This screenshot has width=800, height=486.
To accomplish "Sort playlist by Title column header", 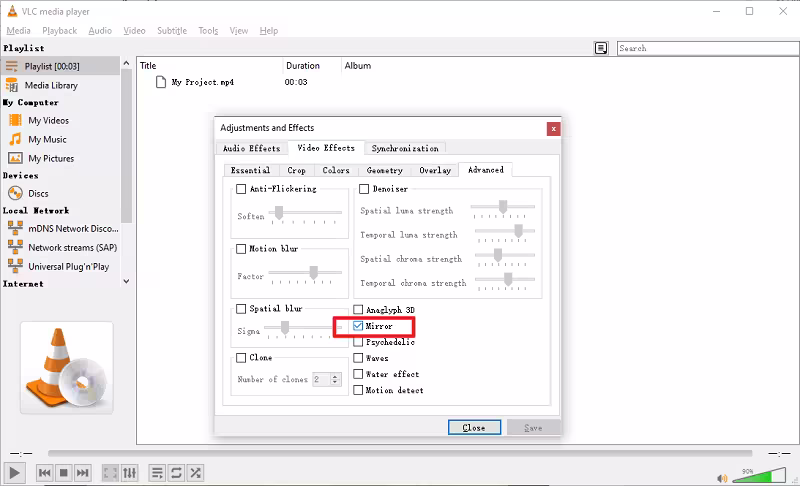I will click(209, 66).
